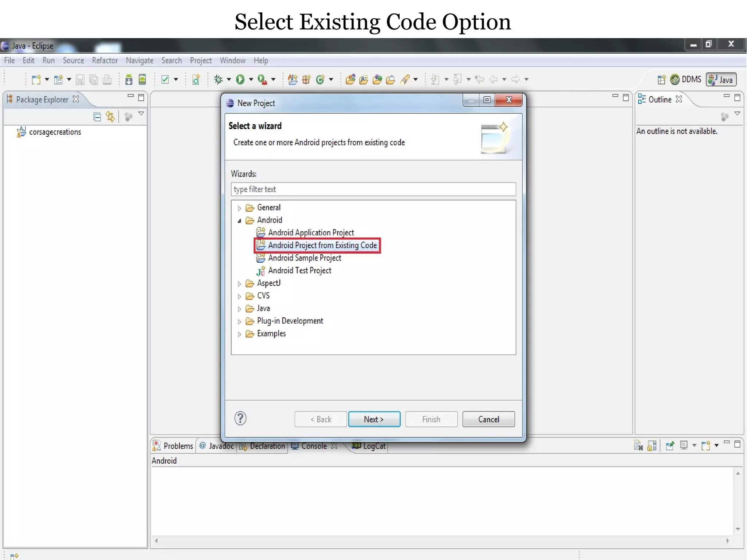This screenshot has width=747, height=560.
Task: Close the Console tab
Action: click(334, 446)
